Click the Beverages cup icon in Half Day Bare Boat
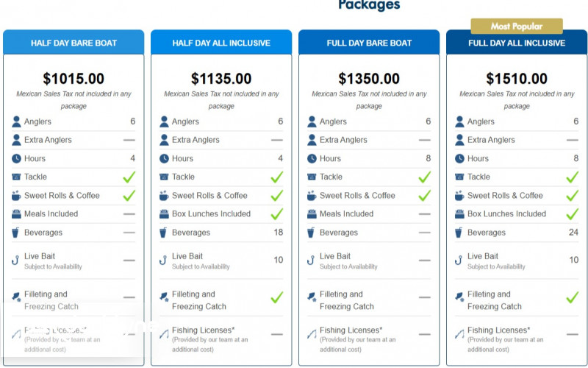Viewport: 588px width, 368px height. tap(17, 233)
